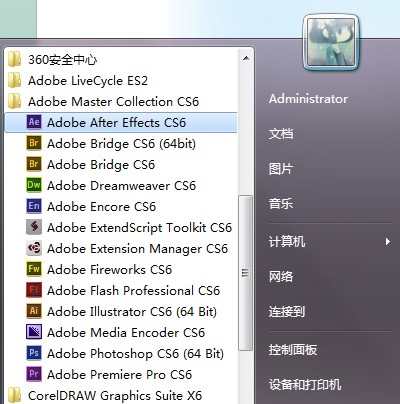Viewport: 400px width, 404px height.
Task: Launch Adobe After Effects CS6 icon
Action: tap(34, 122)
